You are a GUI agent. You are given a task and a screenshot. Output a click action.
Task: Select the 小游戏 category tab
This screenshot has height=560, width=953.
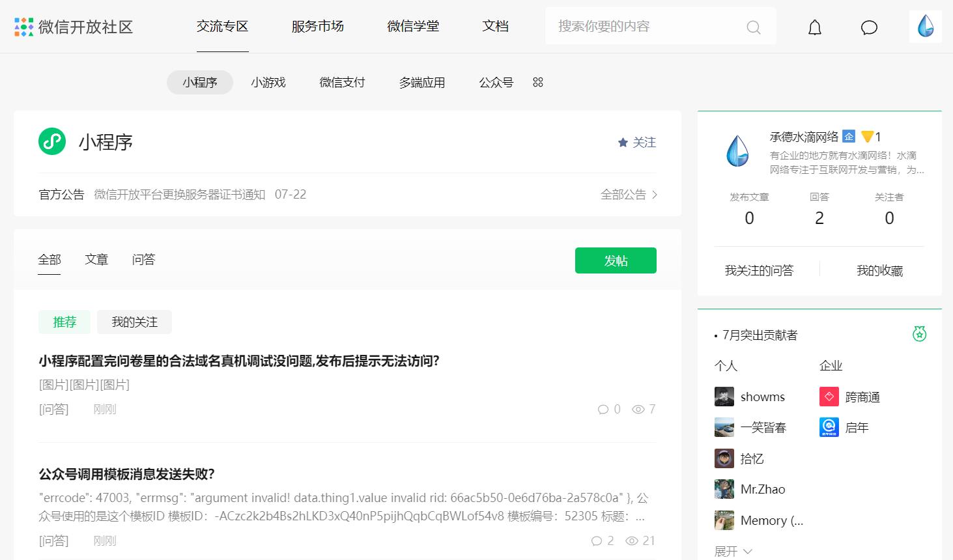(268, 82)
